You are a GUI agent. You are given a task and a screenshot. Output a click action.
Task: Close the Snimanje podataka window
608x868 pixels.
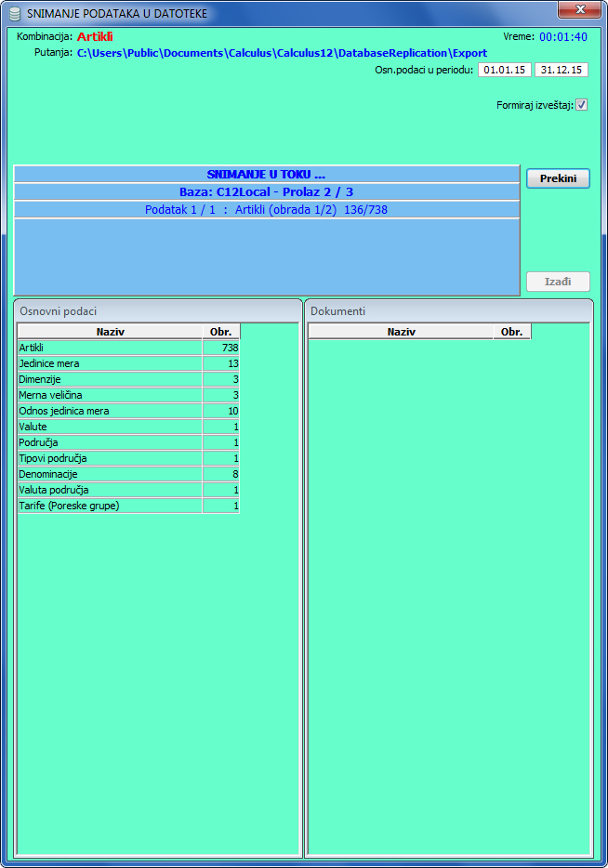(x=580, y=10)
